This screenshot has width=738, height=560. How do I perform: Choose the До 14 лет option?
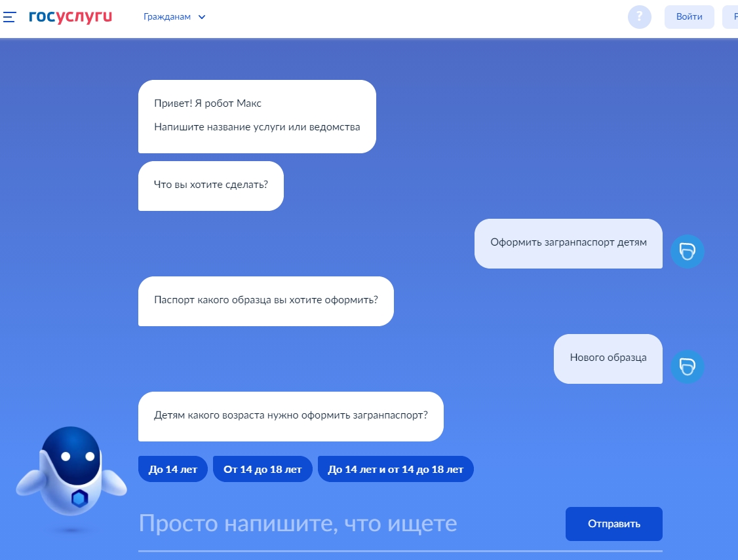(173, 469)
